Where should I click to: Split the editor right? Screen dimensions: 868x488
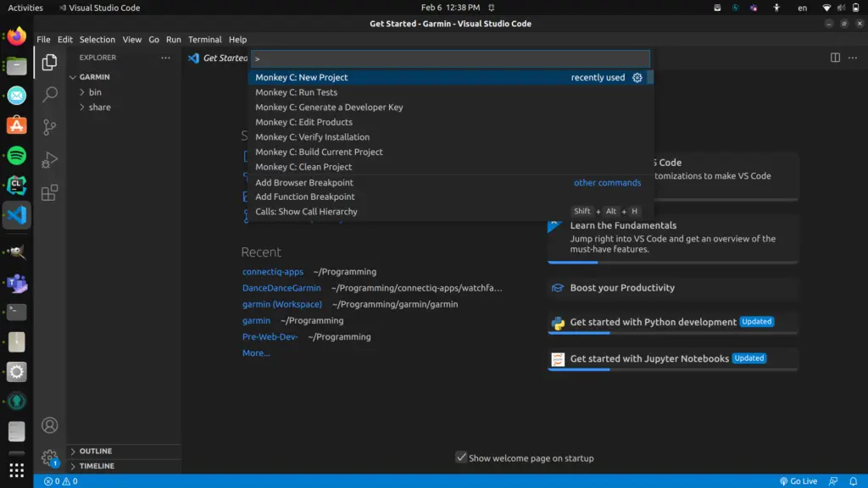(x=835, y=58)
